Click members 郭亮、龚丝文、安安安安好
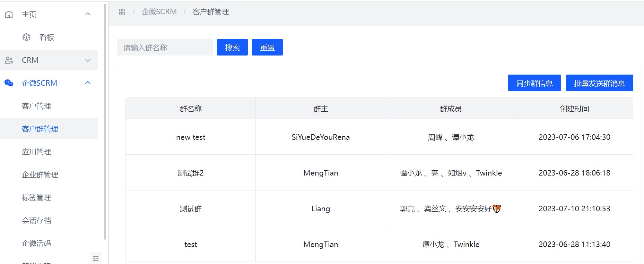Screen dimensions: 644x264 tap(451, 208)
